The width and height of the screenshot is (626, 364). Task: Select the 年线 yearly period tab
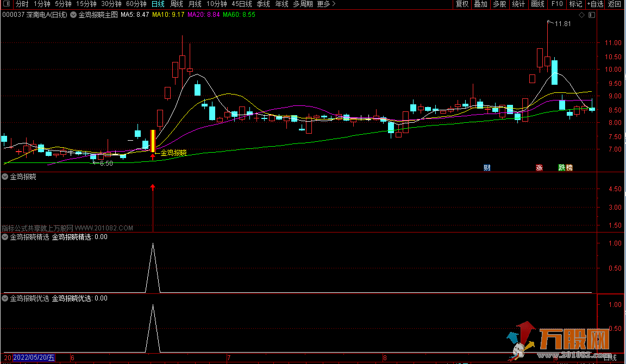tap(281, 4)
